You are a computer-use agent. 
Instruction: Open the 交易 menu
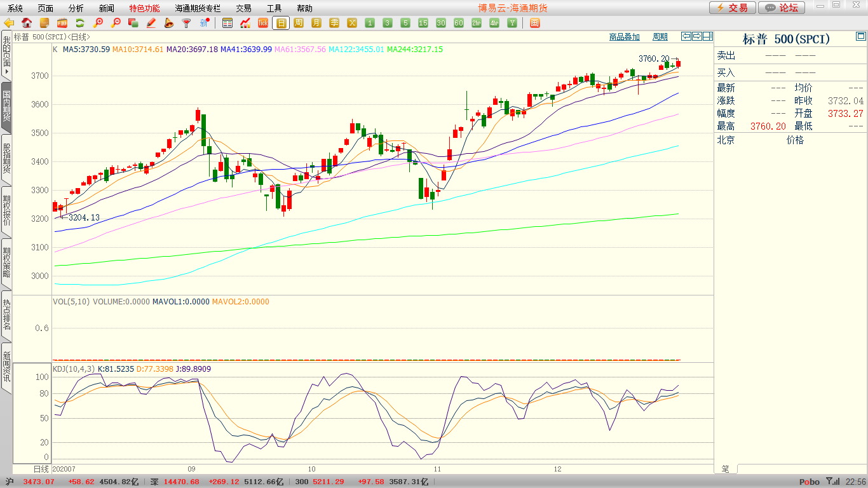pos(243,8)
